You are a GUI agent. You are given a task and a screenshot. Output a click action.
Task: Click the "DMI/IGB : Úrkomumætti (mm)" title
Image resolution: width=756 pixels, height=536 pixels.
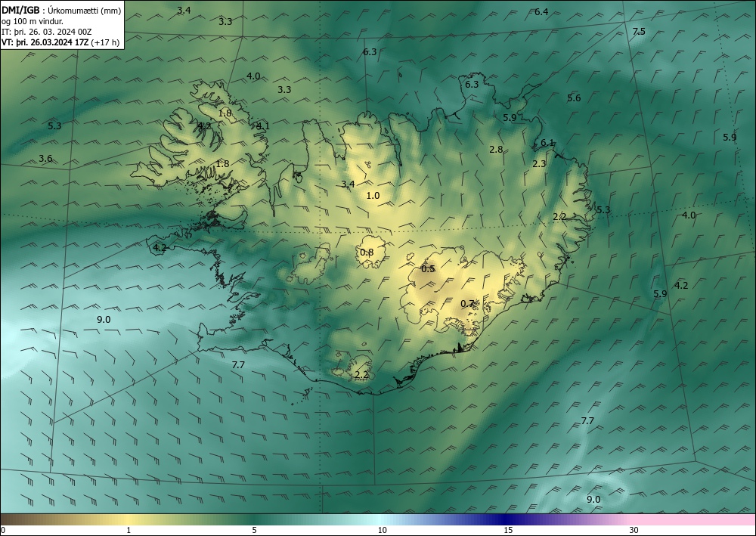tap(61, 10)
